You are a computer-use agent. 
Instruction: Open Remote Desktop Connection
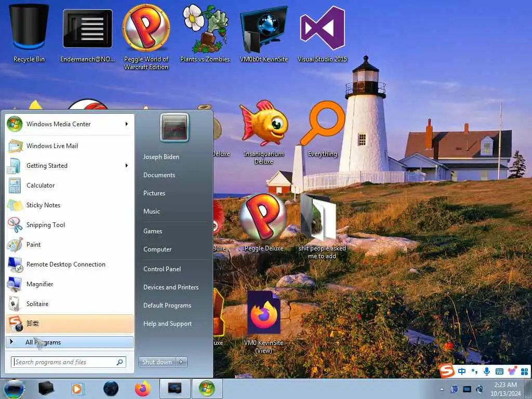click(x=69, y=264)
